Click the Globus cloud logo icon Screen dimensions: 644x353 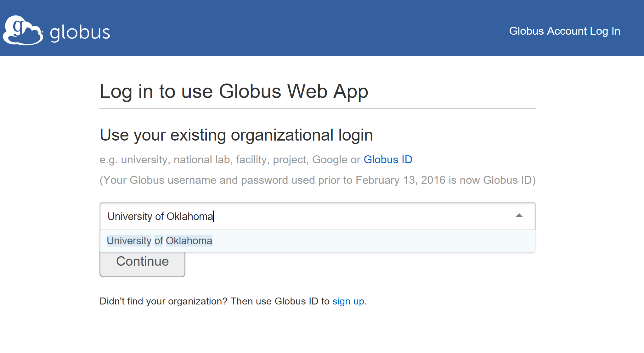pyautogui.click(x=23, y=31)
